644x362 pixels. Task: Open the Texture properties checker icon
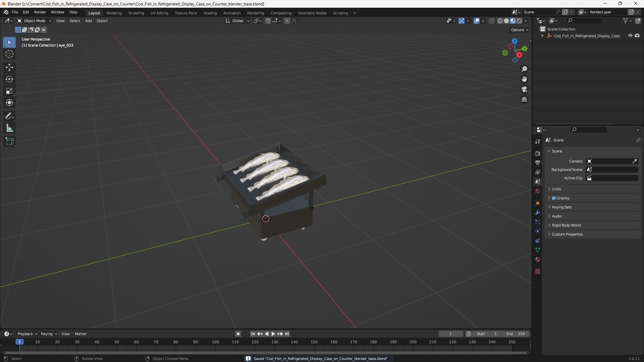point(538,271)
